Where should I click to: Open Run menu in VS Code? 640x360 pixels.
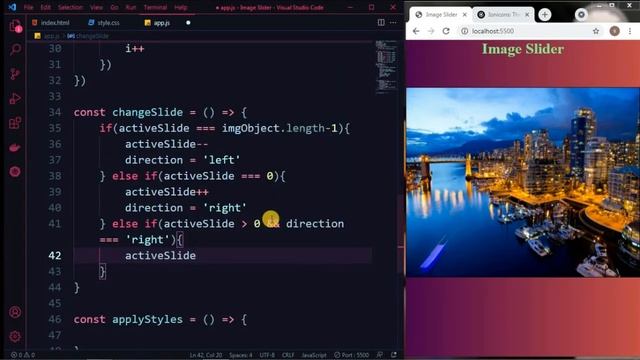(x=131, y=7)
